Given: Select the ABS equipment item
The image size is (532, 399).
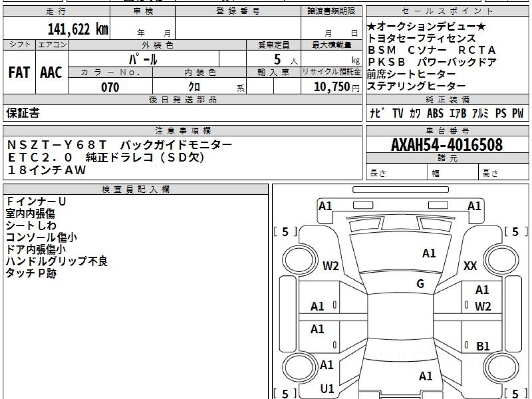Looking at the screenshot, I should click(435, 113).
